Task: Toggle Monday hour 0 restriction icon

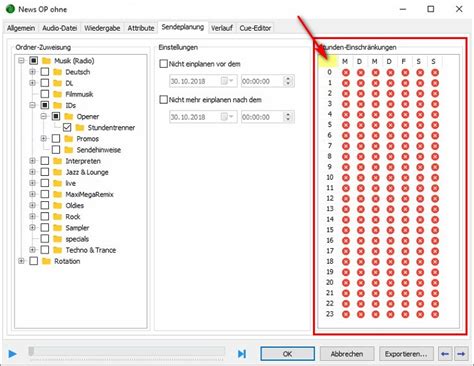Action: (x=346, y=72)
